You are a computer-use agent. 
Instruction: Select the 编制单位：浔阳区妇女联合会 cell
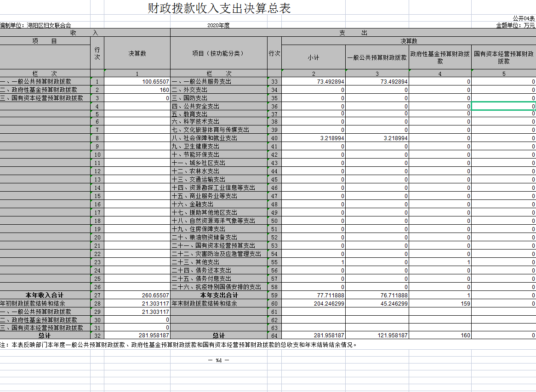coord(36,25)
